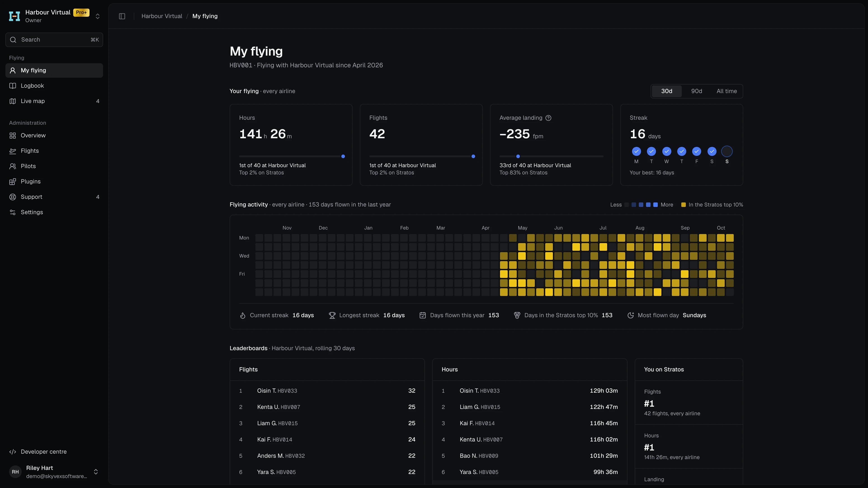Switch to the 90d time range
Viewport: 868px width, 488px height.
coord(696,91)
